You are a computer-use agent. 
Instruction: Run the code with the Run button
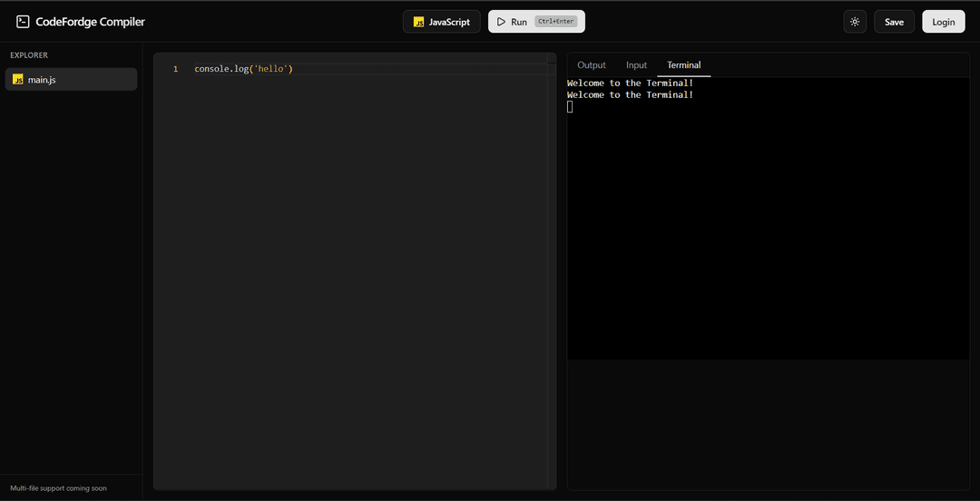pos(536,22)
